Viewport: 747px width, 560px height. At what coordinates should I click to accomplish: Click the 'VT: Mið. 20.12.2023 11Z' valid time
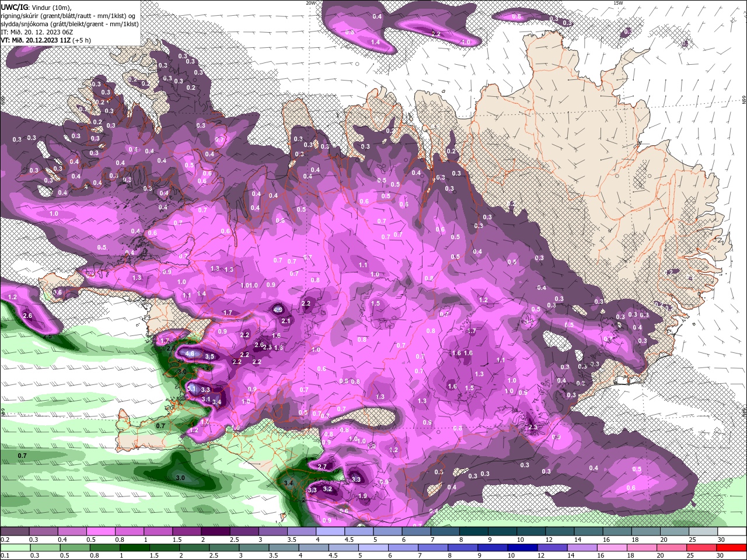[x=36, y=40]
